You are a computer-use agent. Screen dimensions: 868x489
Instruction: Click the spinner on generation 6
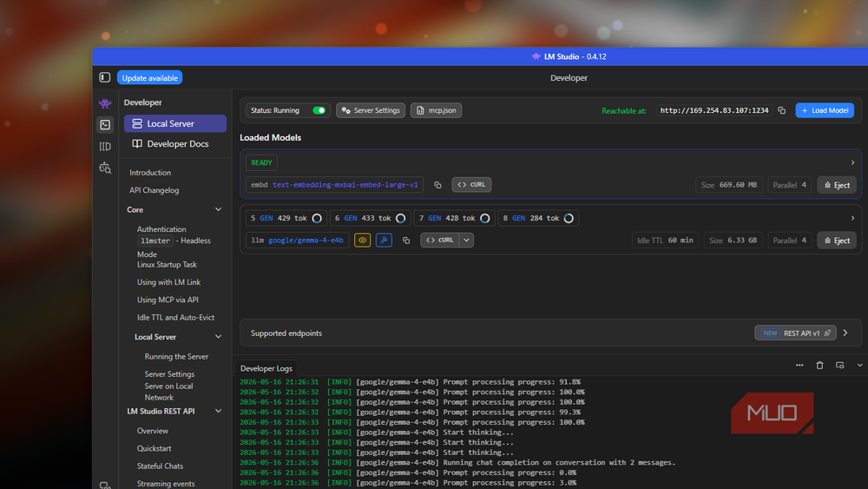(x=401, y=218)
